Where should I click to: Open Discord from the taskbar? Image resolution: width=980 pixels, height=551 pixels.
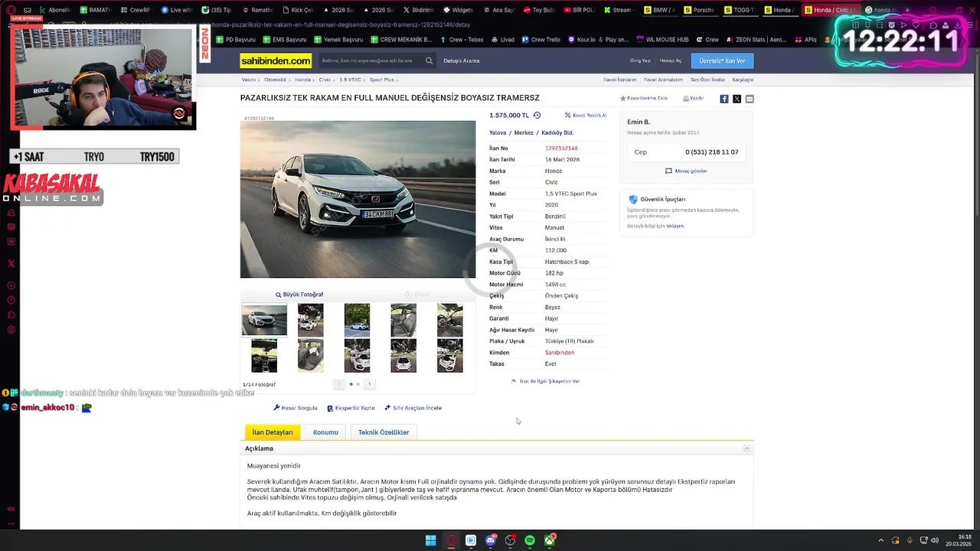click(491, 541)
